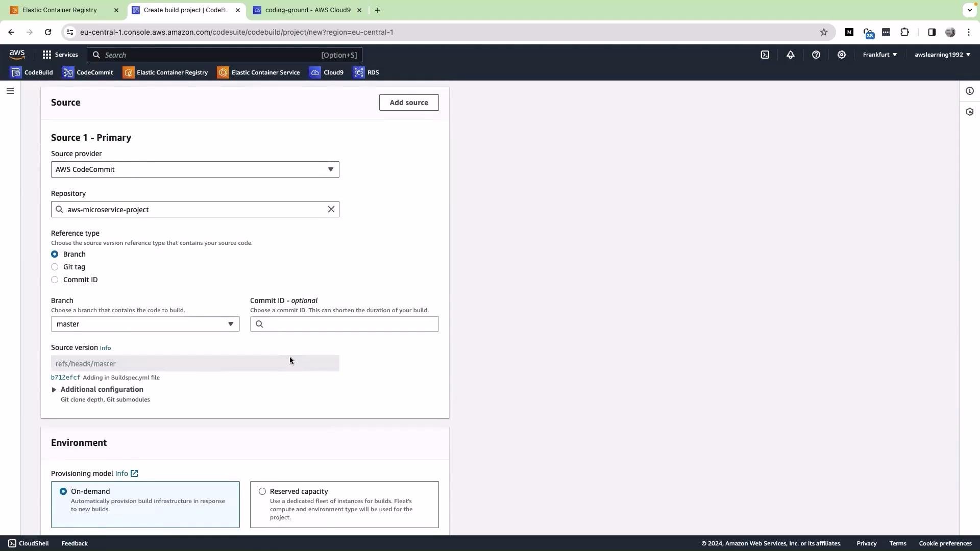Open the Provisioning model Info link
Viewport: 980px width, 551px height.
click(121, 473)
